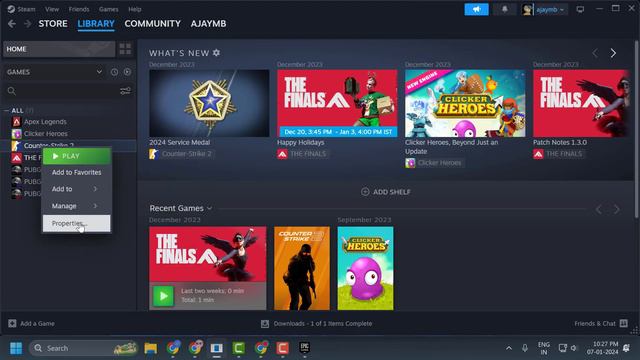Collapse the ALL games category
The width and height of the screenshot is (640, 360).
(6, 110)
